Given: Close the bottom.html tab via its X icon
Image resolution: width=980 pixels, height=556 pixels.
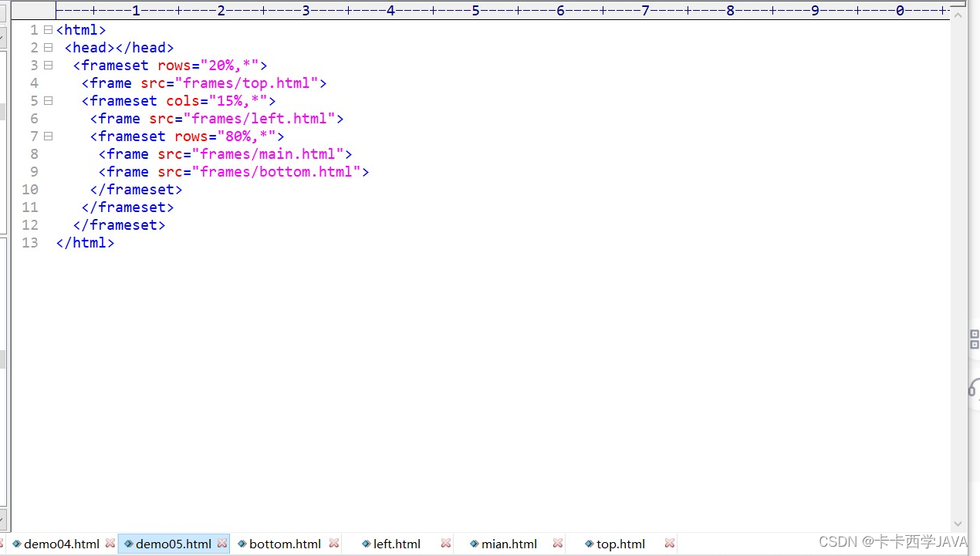Looking at the screenshot, I should [x=334, y=543].
